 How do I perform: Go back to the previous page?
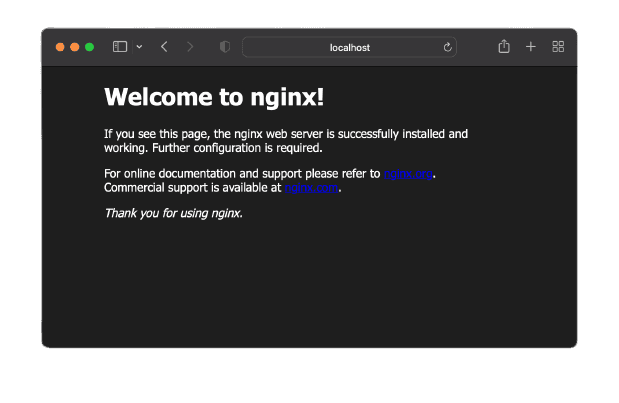(164, 47)
